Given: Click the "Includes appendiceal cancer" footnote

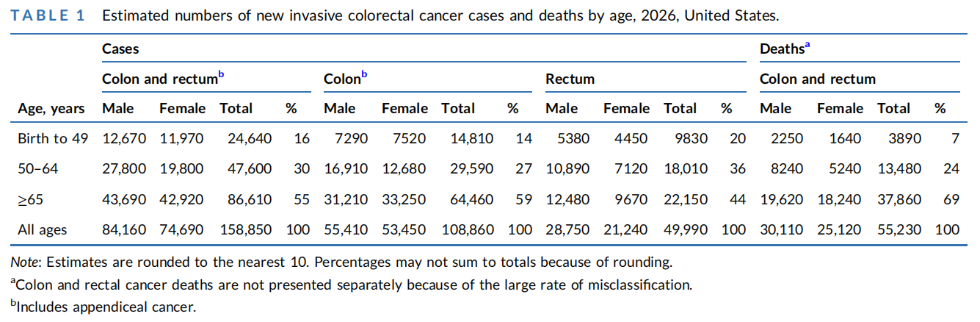Looking at the screenshot, I should click(106, 307).
